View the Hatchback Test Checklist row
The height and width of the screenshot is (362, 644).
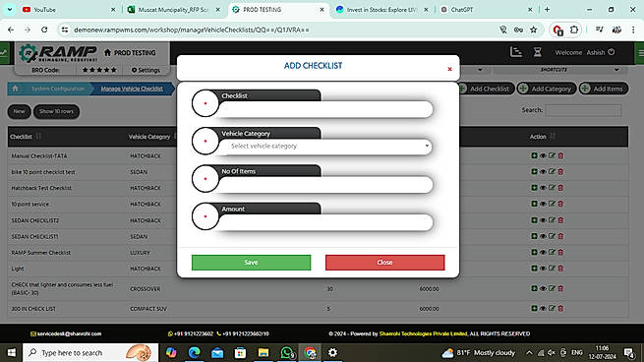[543, 188]
